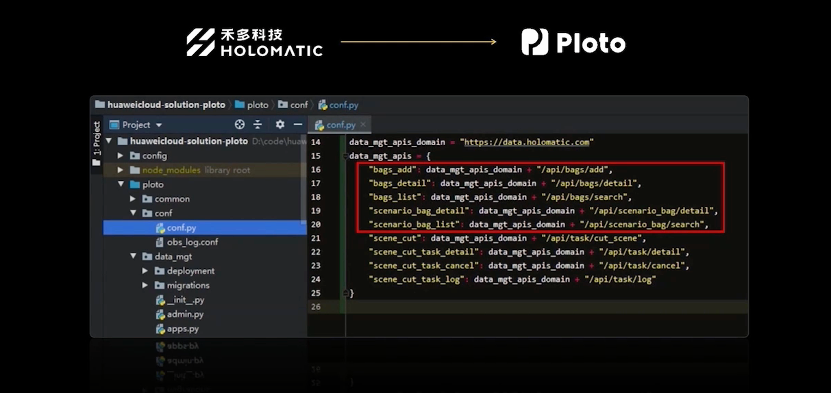Screen dimensions: 832x394
Task: Hide the Project panel with minus icon
Action: coord(298,125)
